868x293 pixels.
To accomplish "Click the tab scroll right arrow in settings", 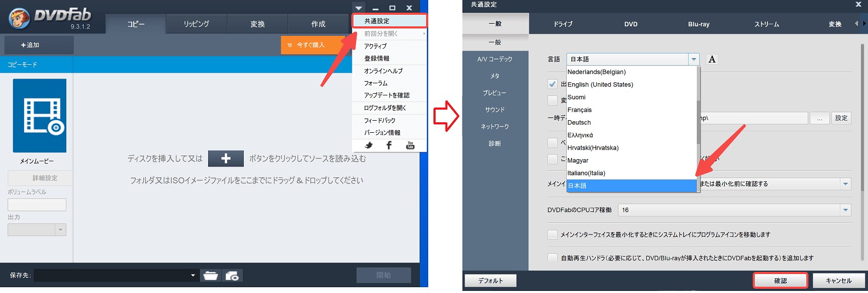I will click(863, 24).
